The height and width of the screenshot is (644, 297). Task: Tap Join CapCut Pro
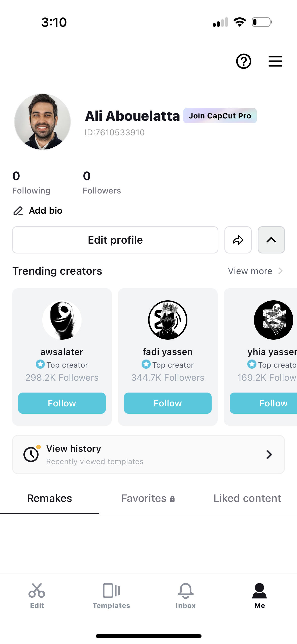220,116
